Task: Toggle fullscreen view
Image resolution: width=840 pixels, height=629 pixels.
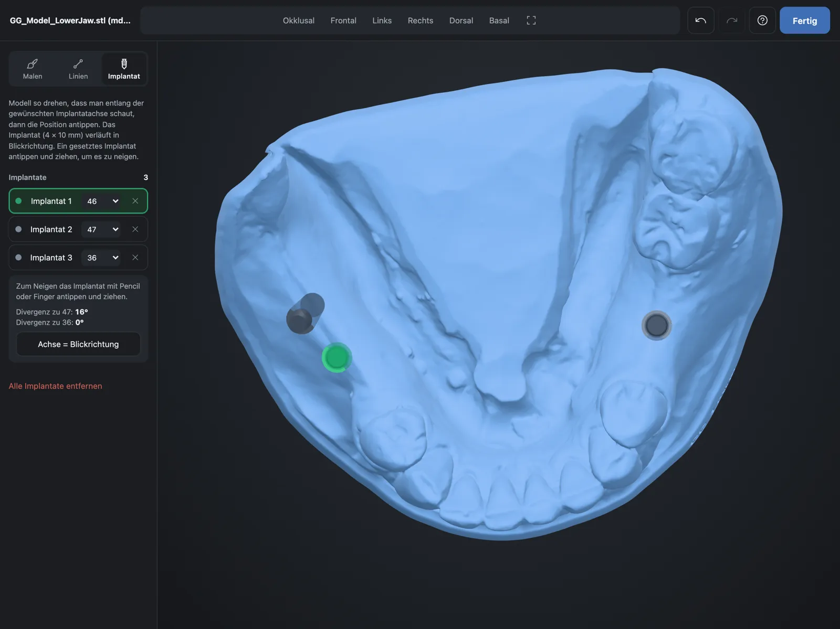Action: pyautogui.click(x=531, y=20)
